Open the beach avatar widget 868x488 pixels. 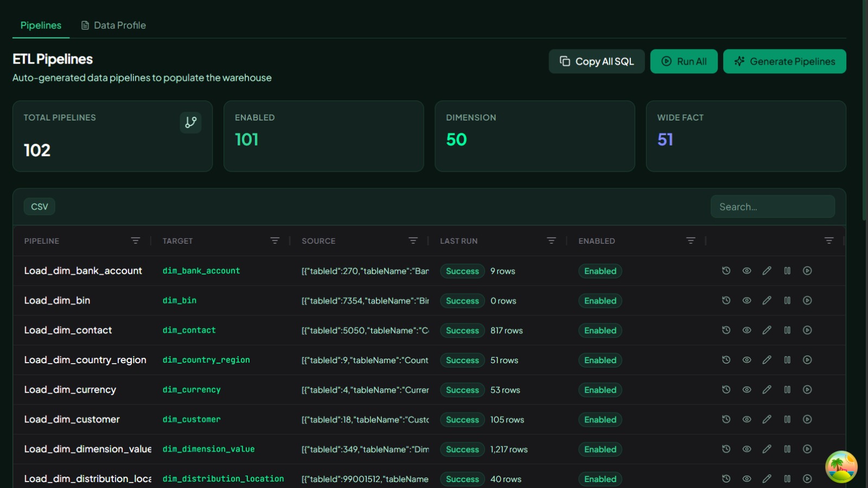pyautogui.click(x=841, y=467)
